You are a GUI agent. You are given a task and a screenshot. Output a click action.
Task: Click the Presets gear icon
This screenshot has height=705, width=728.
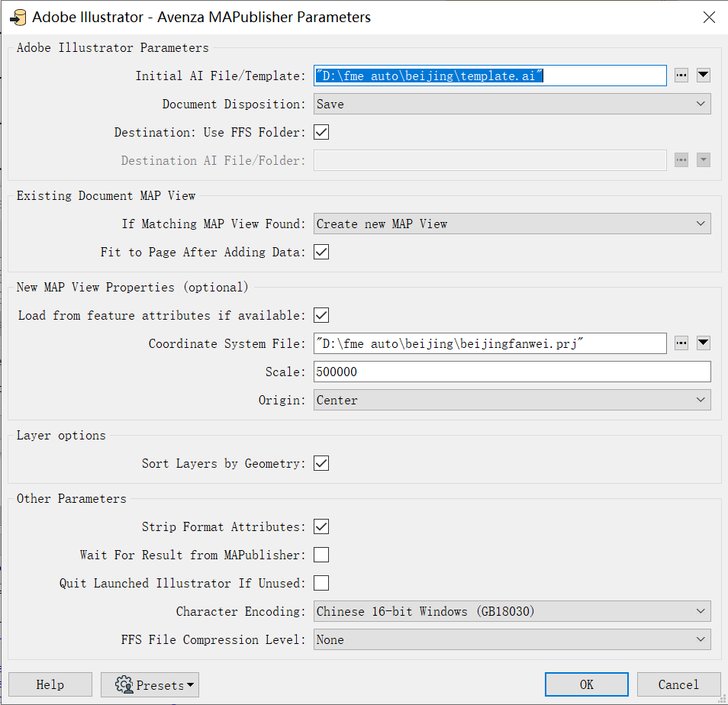124,684
